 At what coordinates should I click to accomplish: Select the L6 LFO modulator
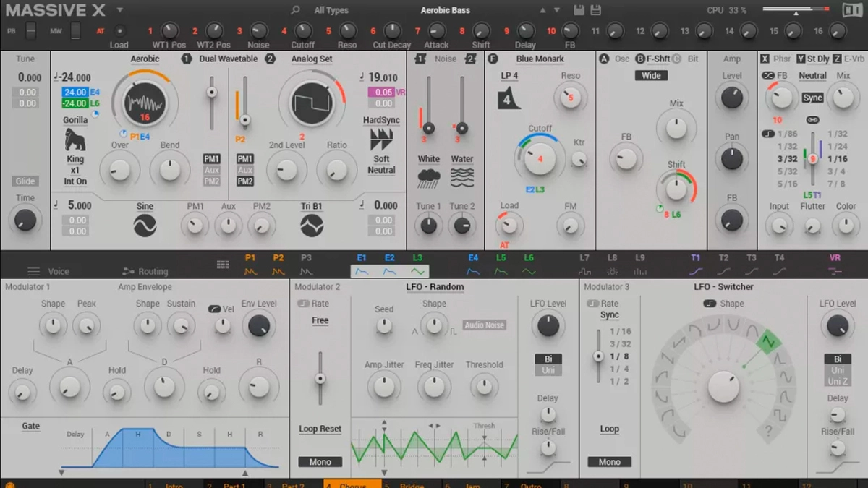[x=529, y=265]
